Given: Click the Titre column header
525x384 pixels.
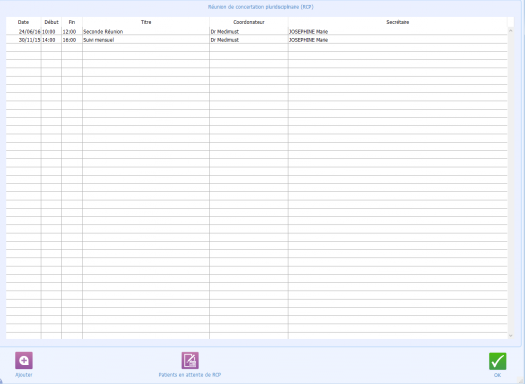Looking at the screenshot, I should pos(146,22).
